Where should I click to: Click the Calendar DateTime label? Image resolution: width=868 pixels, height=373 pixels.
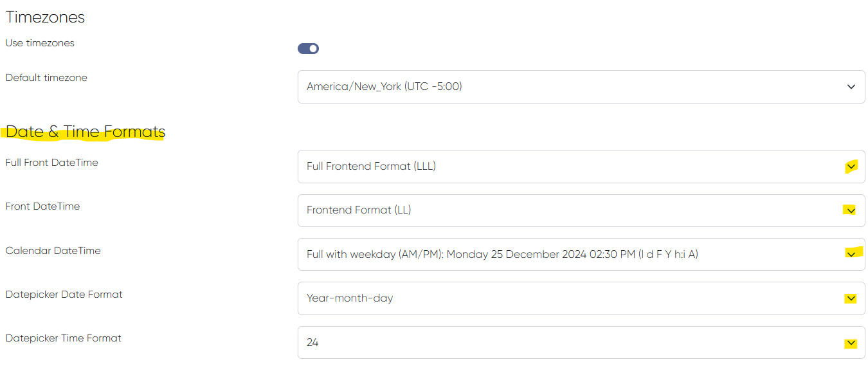click(53, 251)
